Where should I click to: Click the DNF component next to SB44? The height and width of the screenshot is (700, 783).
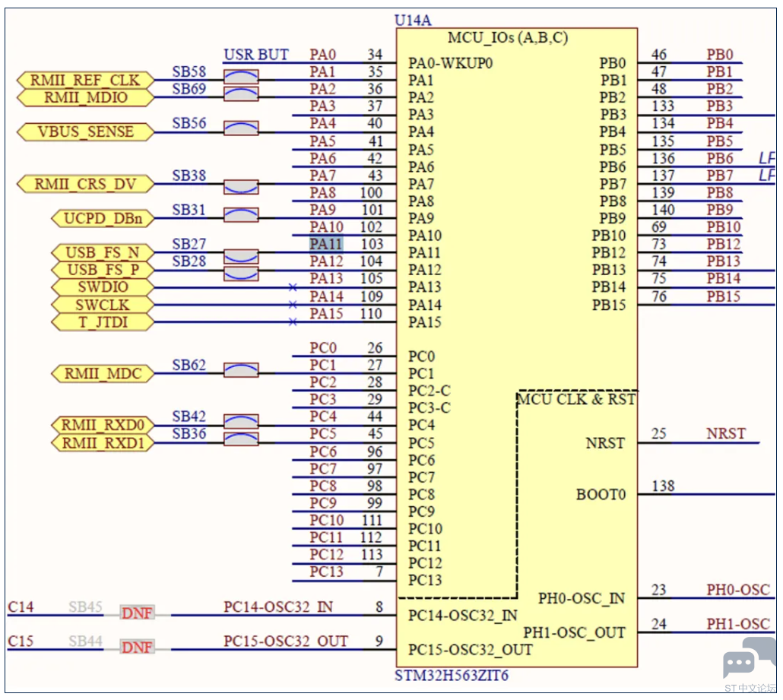click(137, 647)
